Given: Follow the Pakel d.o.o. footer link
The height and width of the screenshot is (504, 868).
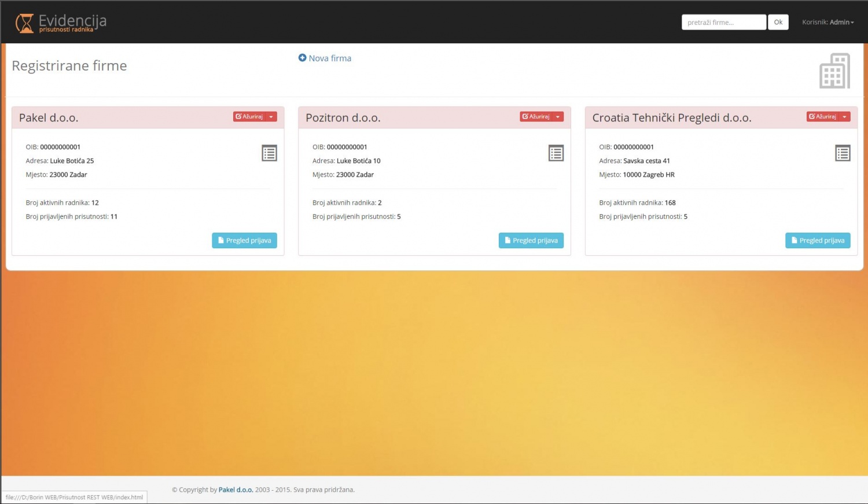Looking at the screenshot, I should [x=236, y=490].
